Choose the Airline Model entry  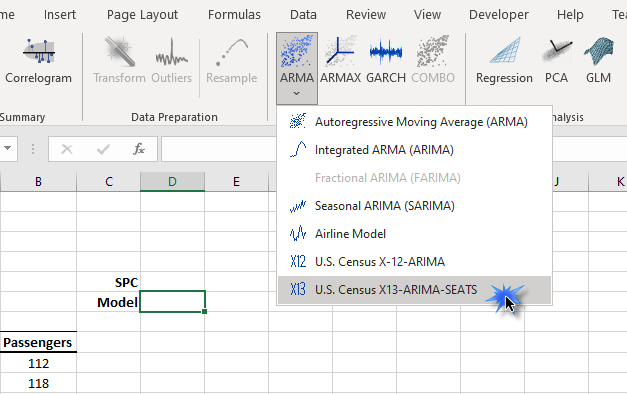pos(414,234)
